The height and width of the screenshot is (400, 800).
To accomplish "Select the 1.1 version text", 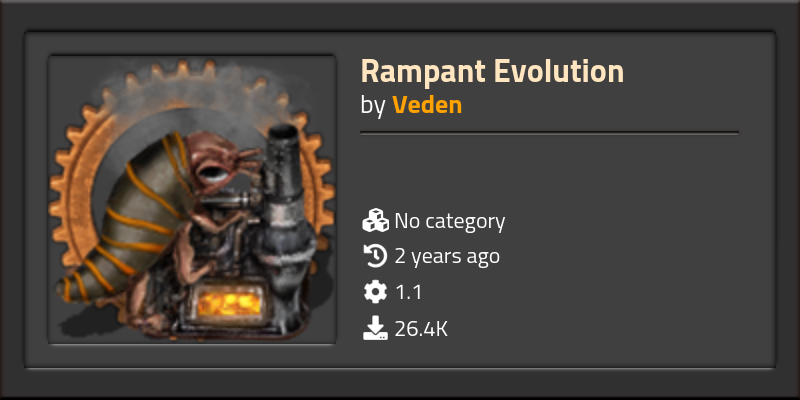I will (x=408, y=292).
